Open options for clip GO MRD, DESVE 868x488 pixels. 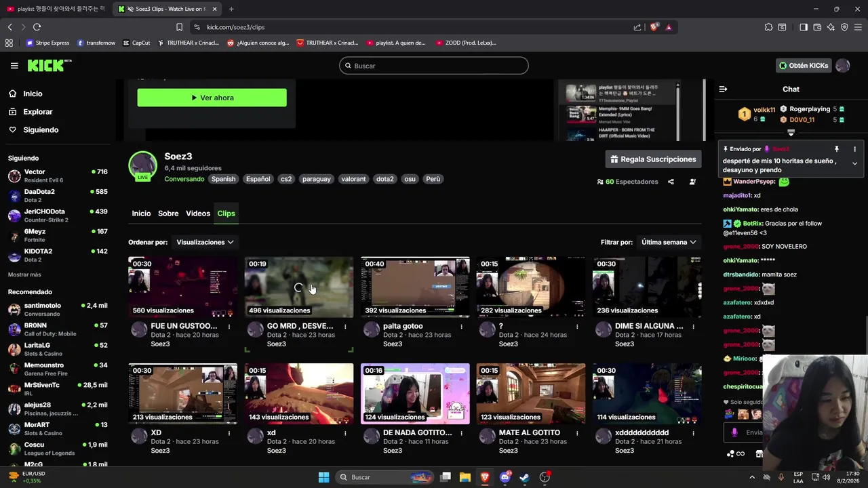(x=345, y=326)
